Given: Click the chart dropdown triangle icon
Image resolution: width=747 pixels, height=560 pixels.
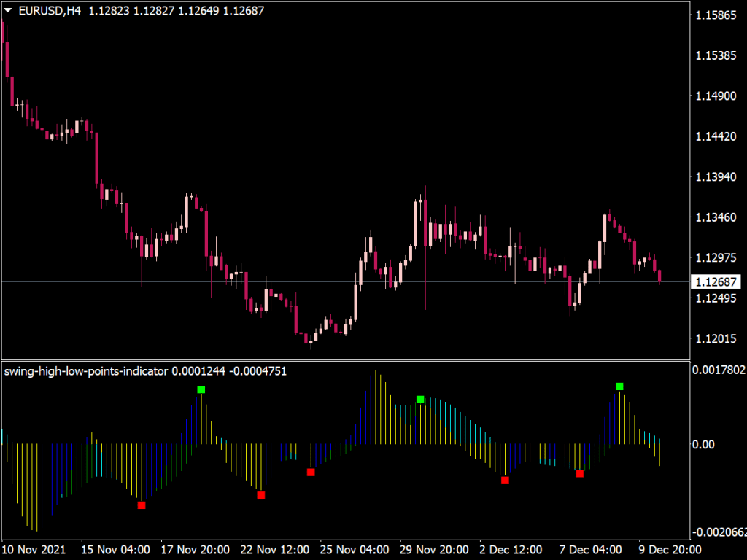Looking at the screenshot, I should [7, 11].
